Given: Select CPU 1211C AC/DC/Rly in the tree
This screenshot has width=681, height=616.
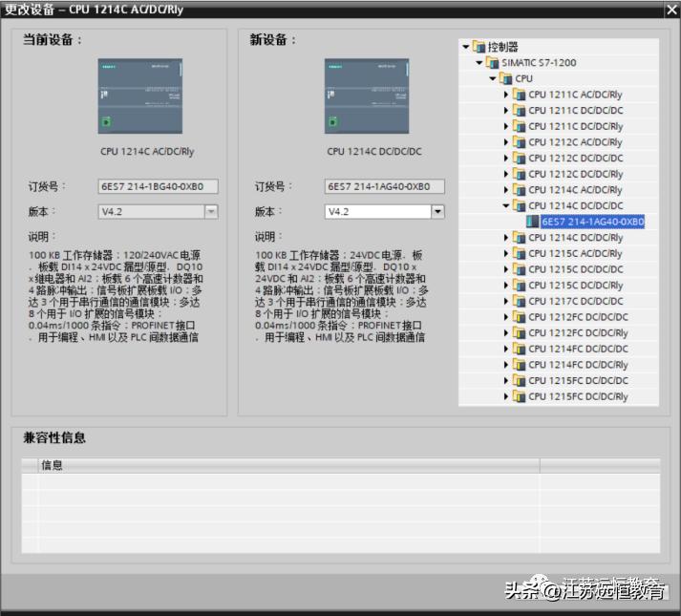Looking at the screenshot, I should point(575,95).
